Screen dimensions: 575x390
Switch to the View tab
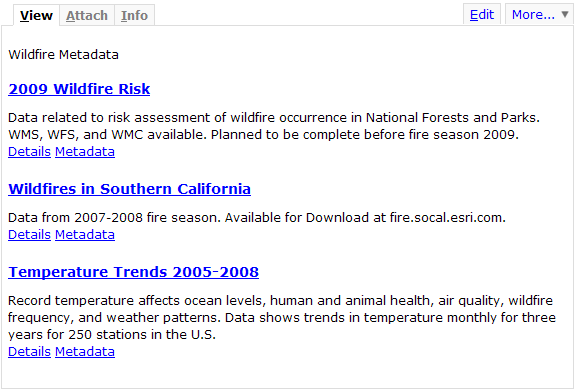(36, 15)
